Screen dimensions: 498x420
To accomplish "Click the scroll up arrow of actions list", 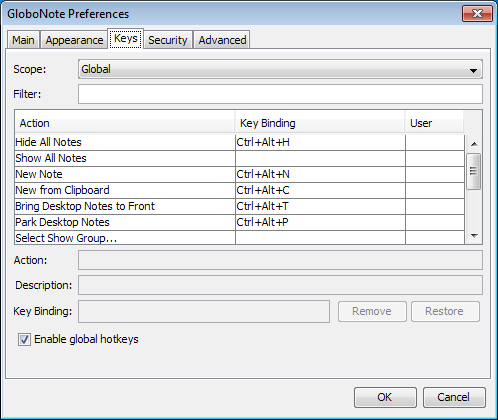I will 474,144.
